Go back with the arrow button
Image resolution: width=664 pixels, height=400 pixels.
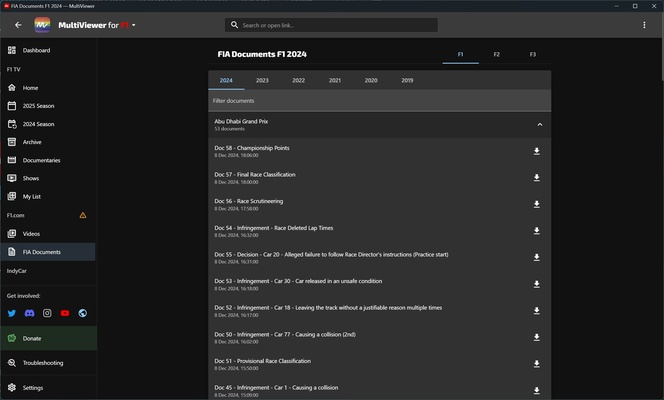coord(18,25)
